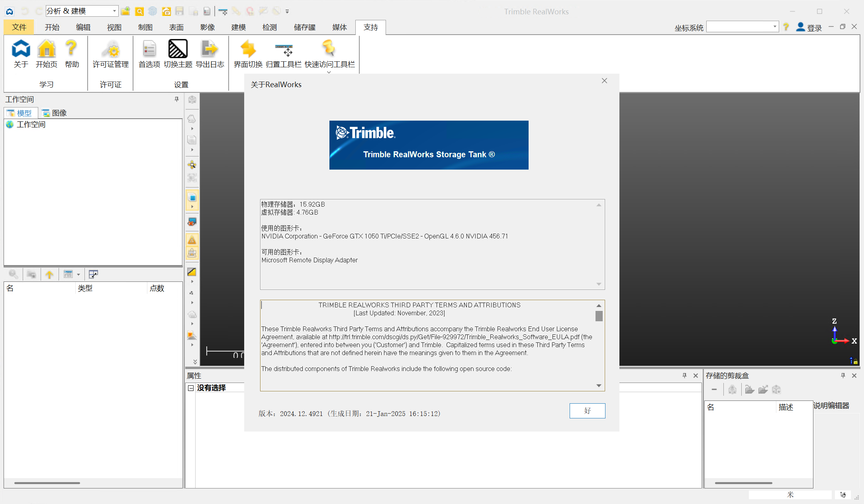Expand arrow under yellow curve icon

[x=192, y=281]
